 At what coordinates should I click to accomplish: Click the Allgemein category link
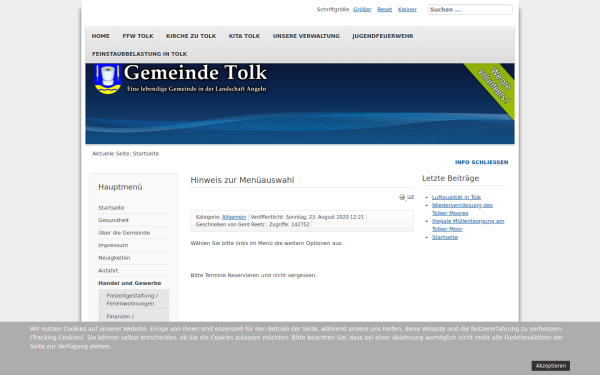click(x=234, y=217)
